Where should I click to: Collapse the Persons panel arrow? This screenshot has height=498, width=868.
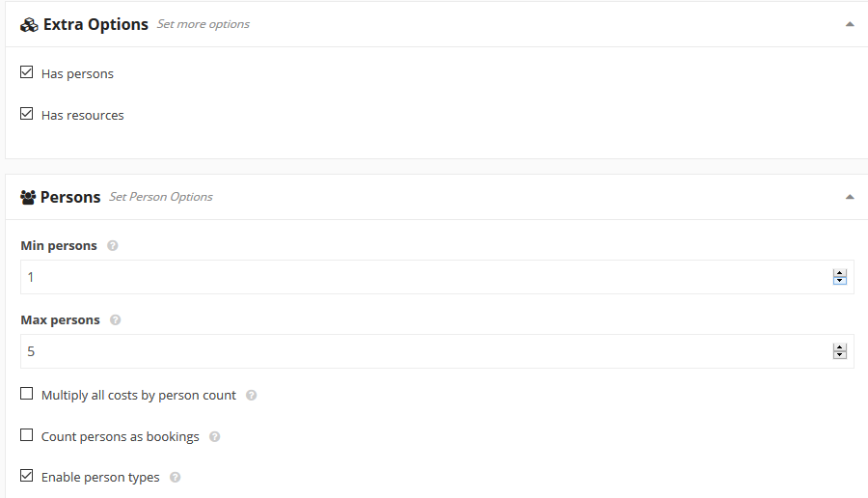pos(850,197)
